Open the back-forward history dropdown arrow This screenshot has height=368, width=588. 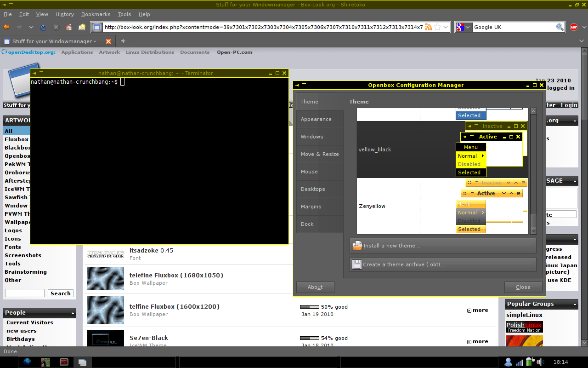coord(31,27)
